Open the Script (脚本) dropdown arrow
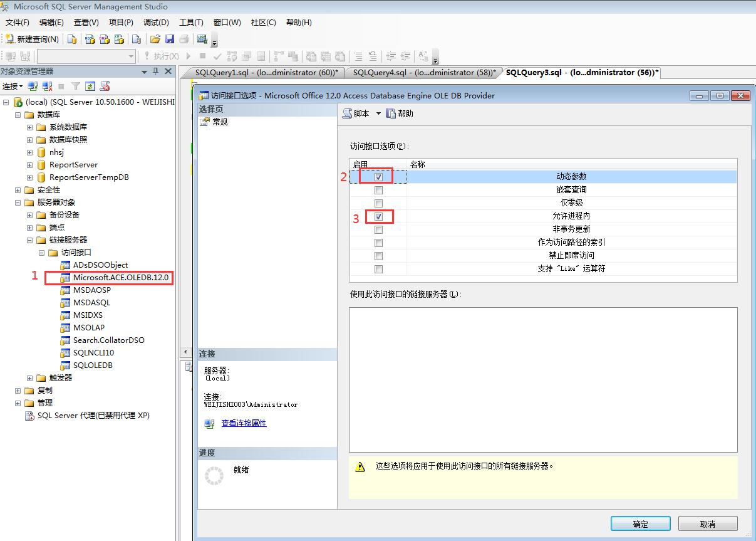Screen dimensions: 756x541 click(378, 113)
